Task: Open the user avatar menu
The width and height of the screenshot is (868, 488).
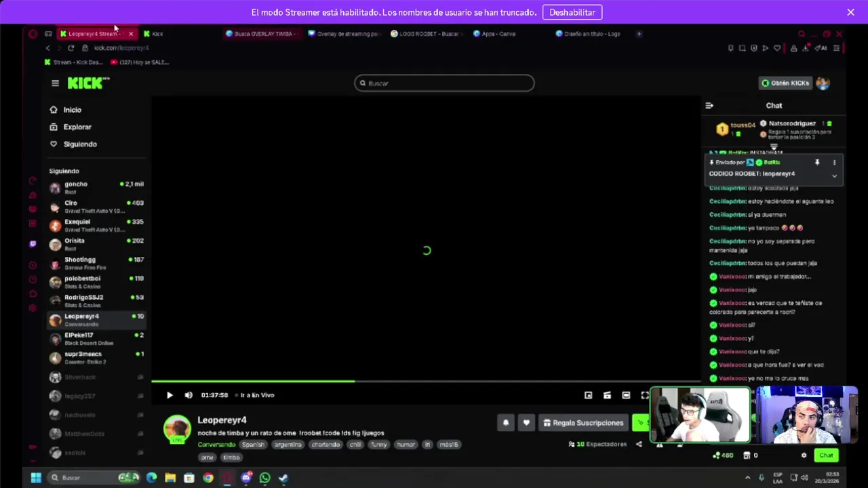Action: (x=823, y=83)
